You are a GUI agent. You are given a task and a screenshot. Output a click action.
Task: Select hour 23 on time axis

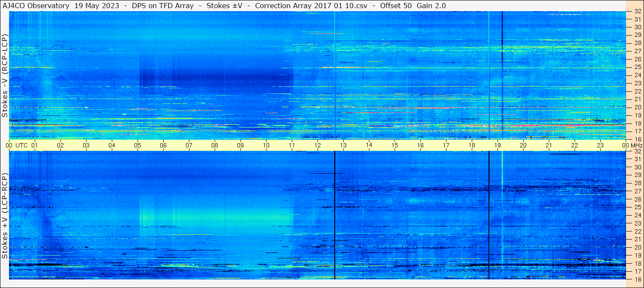(x=600, y=145)
